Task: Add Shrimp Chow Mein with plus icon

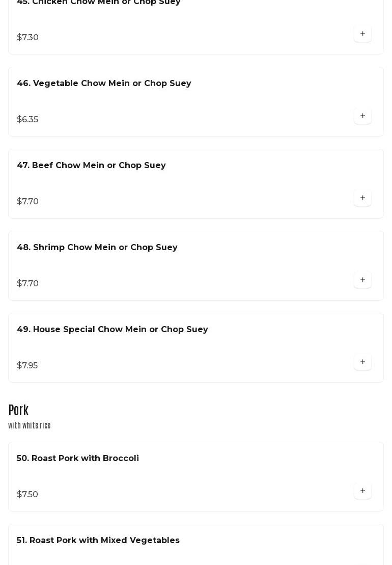Action: (x=362, y=280)
